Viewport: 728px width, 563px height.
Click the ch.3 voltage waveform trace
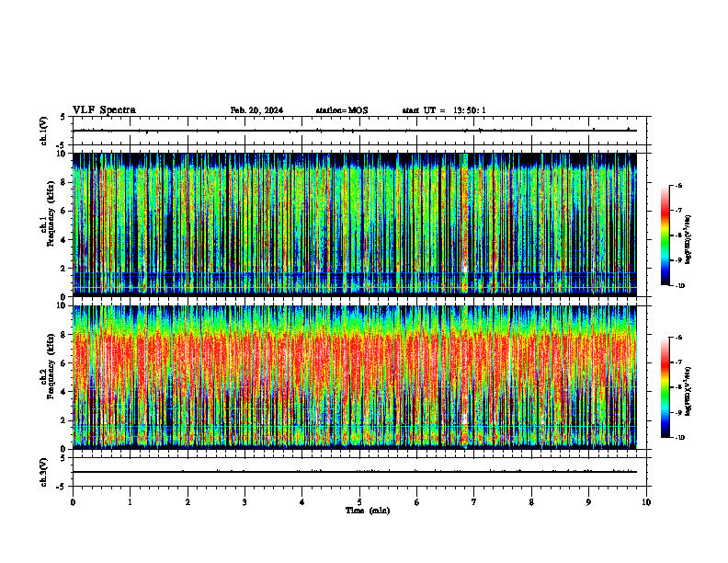tap(355, 472)
